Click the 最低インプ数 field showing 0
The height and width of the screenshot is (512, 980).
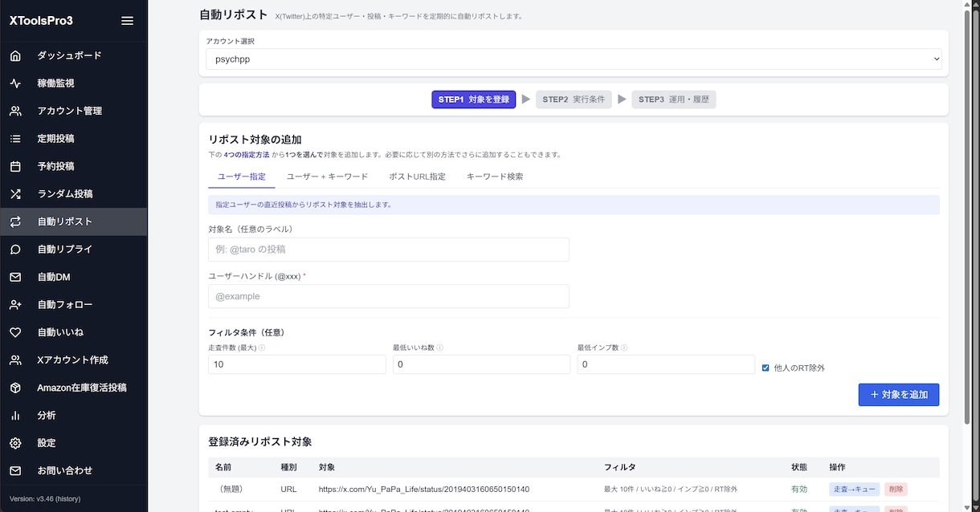click(x=666, y=364)
